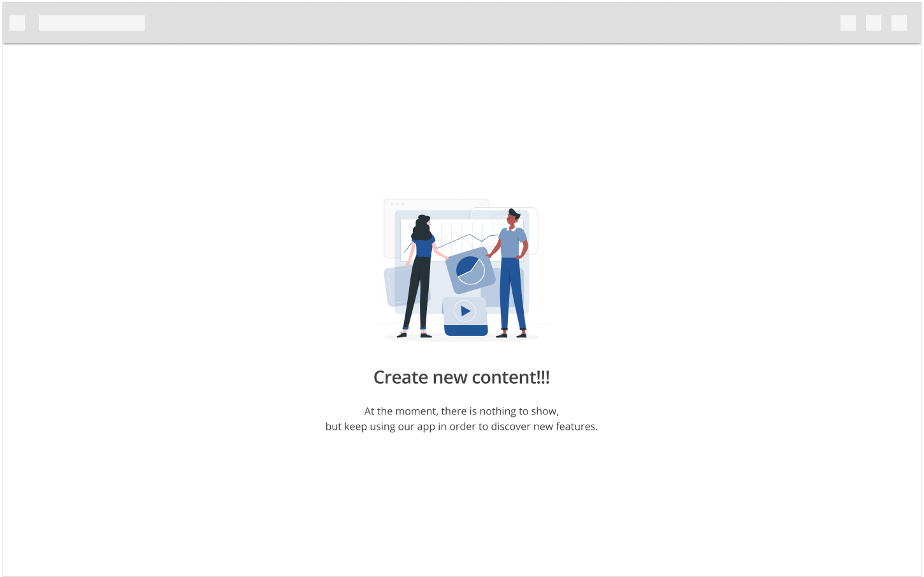Image resolution: width=924 pixels, height=577 pixels.
Task: Click the wide placeholder bar in header
Action: (x=92, y=23)
